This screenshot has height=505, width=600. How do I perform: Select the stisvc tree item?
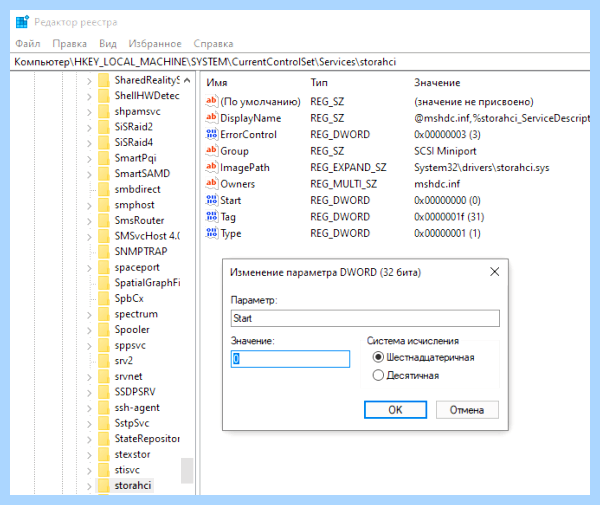pyautogui.click(x=127, y=469)
